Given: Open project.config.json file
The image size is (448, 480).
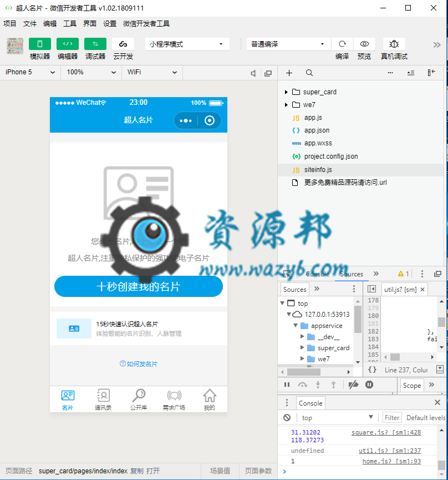Looking at the screenshot, I should (x=330, y=156).
